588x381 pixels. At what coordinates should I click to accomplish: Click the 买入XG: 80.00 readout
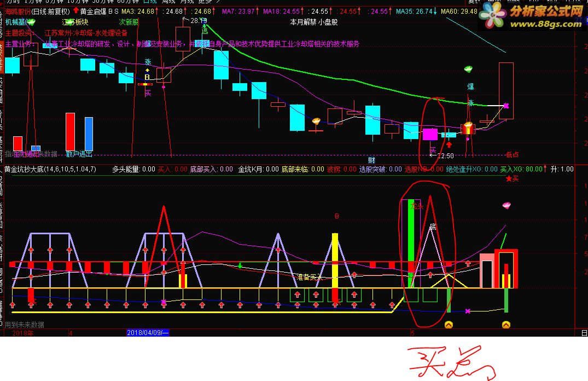tap(521, 169)
